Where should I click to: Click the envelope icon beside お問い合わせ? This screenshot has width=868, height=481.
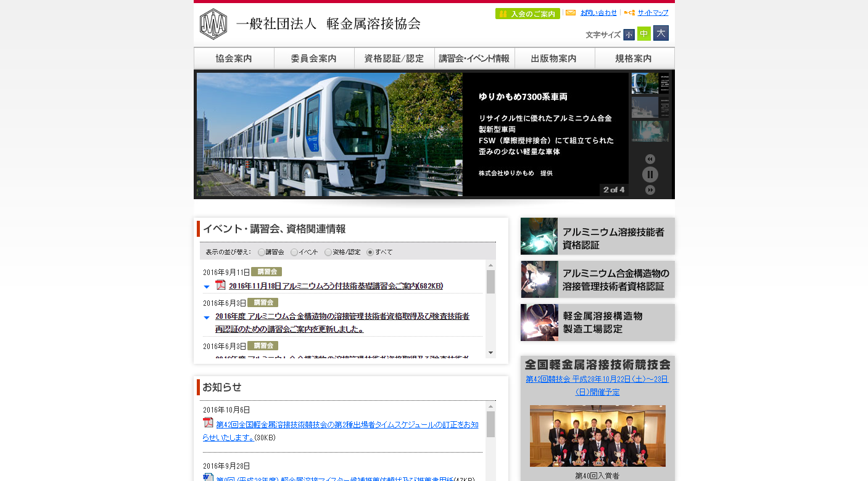pos(571,12)
